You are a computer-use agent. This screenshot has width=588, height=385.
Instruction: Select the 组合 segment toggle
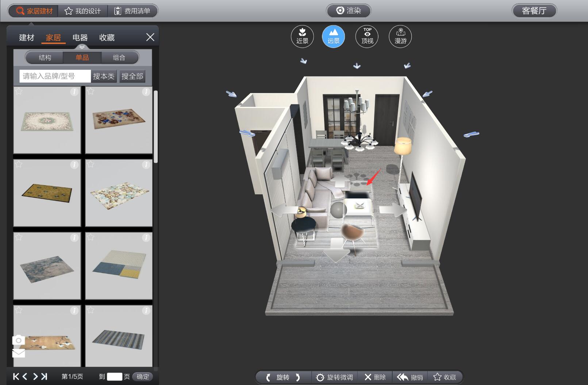click(119, 58)
